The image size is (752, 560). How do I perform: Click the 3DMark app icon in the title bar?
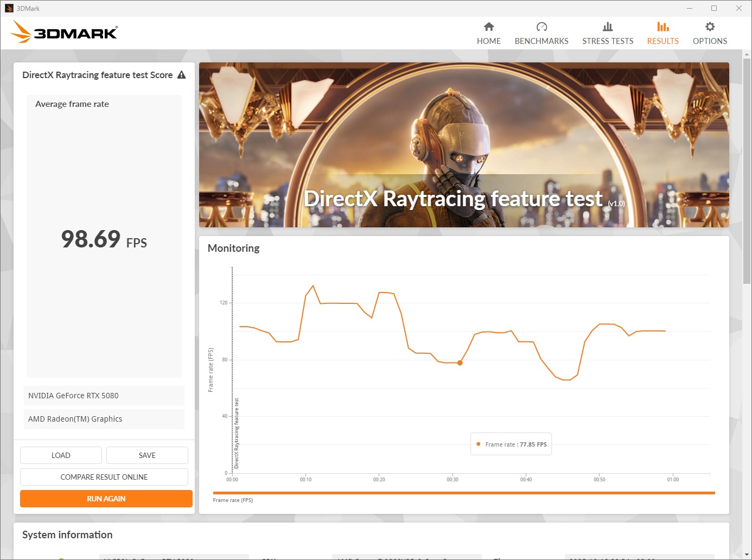9,8
